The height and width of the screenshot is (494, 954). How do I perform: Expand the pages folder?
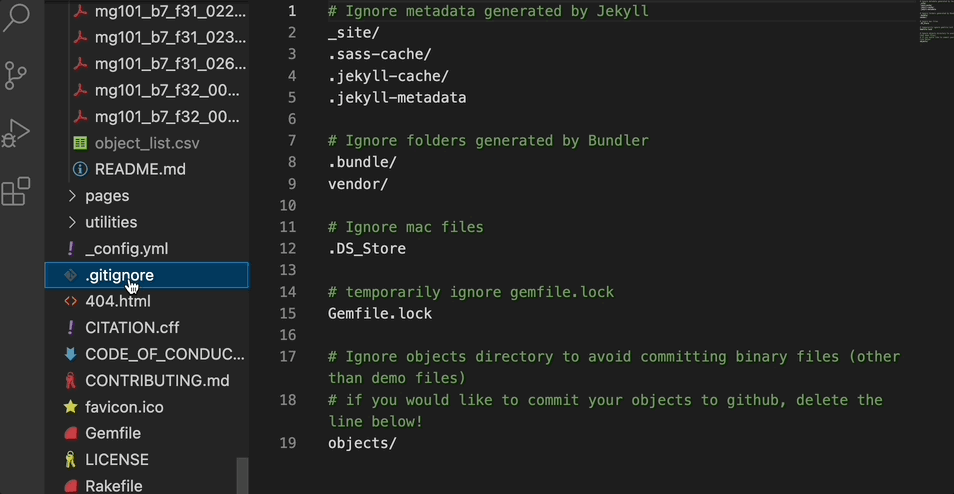[107, 196]
